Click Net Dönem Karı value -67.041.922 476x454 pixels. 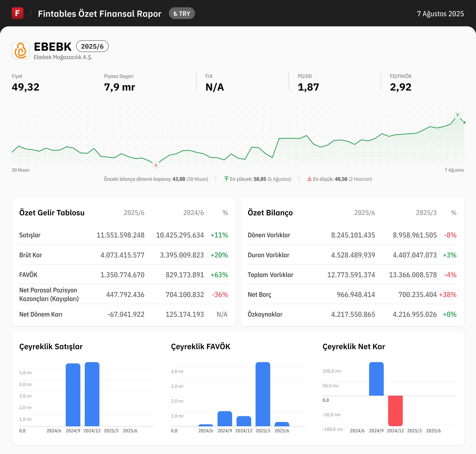coord(126,314)
